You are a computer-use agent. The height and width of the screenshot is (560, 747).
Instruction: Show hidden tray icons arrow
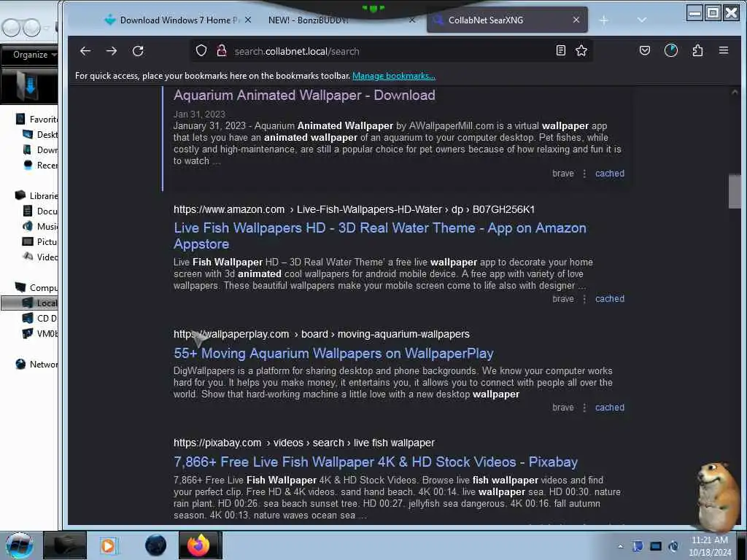(x=620, y=546)
